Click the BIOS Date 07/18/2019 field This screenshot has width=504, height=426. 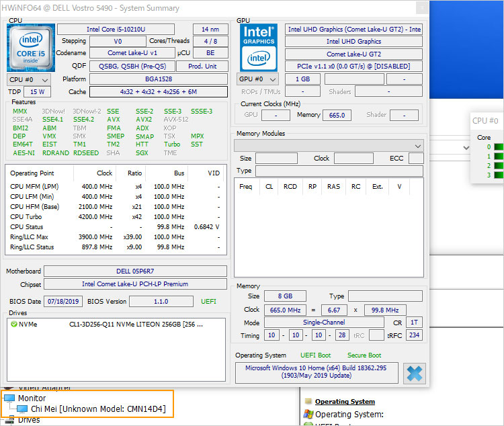(63, 302)
